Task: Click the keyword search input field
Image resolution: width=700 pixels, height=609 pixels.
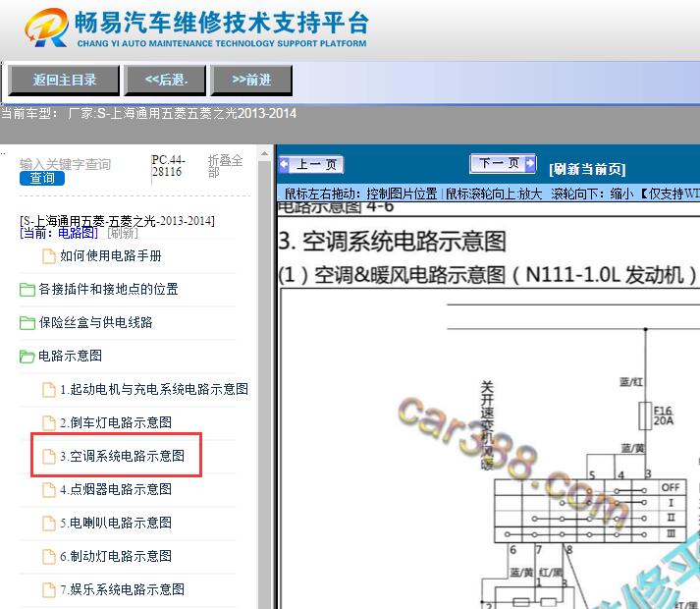Action: click(65, 164)
